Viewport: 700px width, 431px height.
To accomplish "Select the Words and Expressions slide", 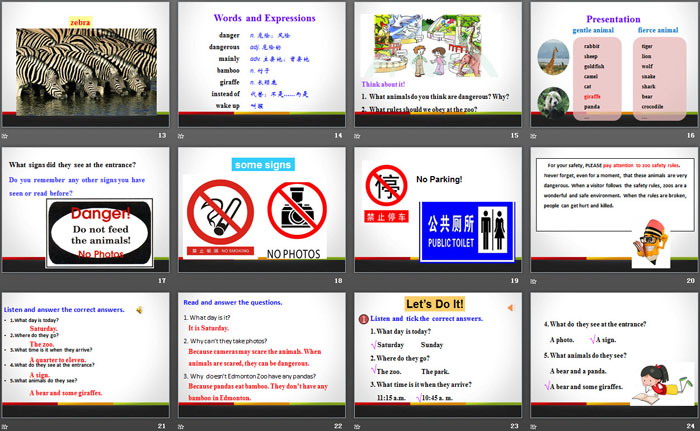I will tap(262, 65).
